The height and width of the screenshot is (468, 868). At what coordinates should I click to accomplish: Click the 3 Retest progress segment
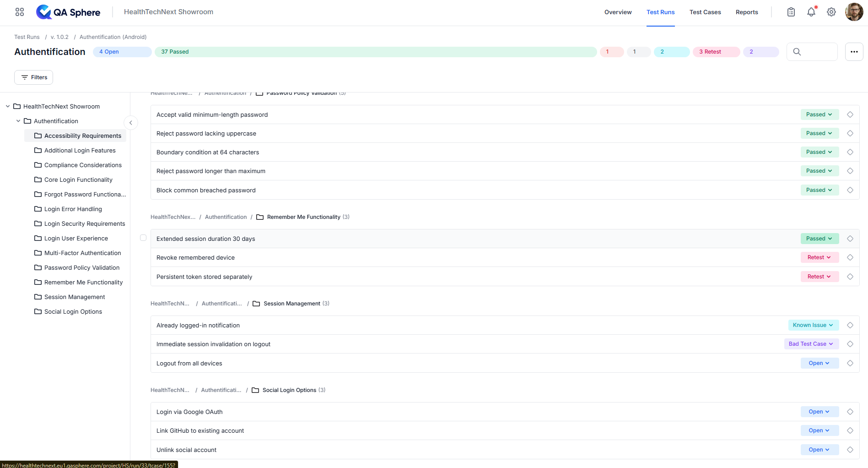[716, 52]
